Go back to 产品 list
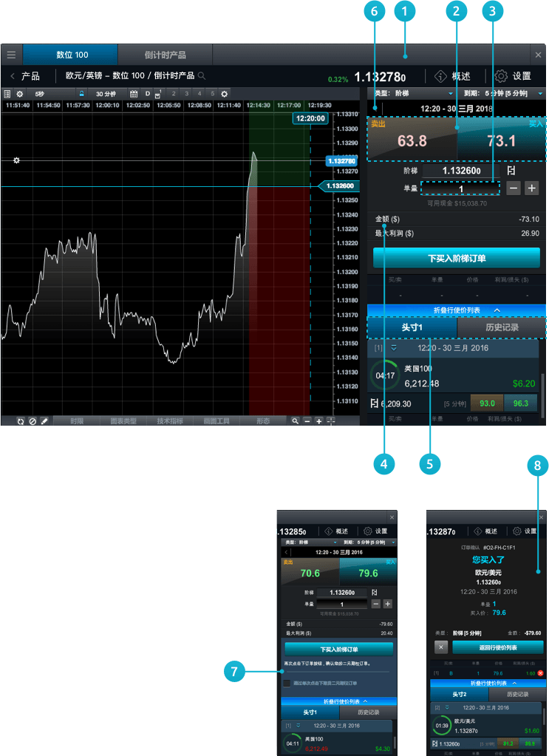Screen dimensions: 549x756 [25, 76]
